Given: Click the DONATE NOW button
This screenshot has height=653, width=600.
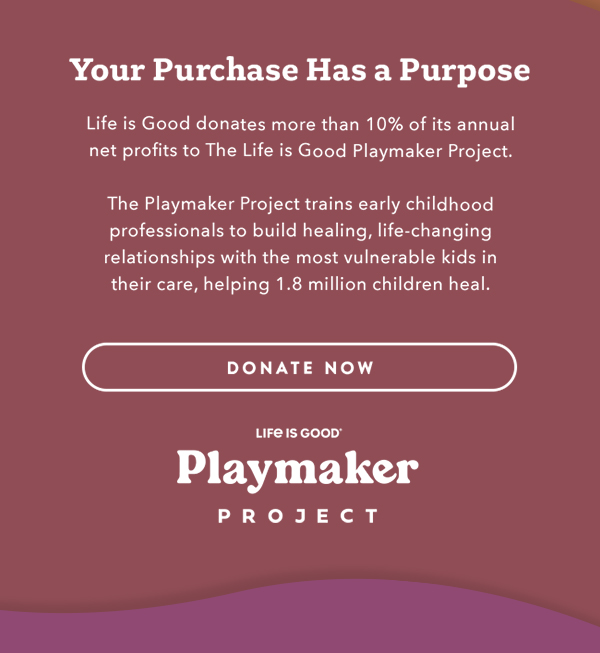Looking at the screenshot, I should coord(299,367).
